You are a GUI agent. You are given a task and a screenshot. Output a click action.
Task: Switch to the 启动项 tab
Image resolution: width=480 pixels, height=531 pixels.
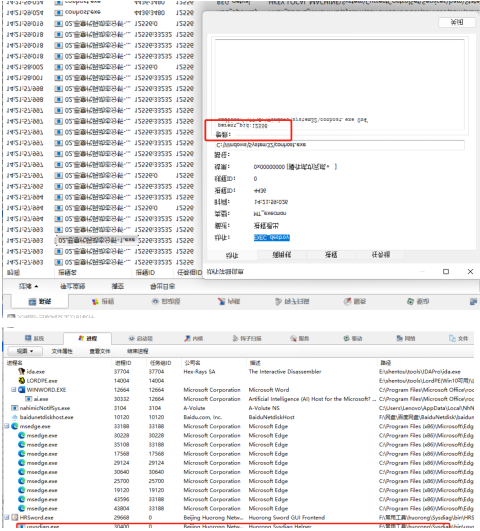tap(141, 338)
